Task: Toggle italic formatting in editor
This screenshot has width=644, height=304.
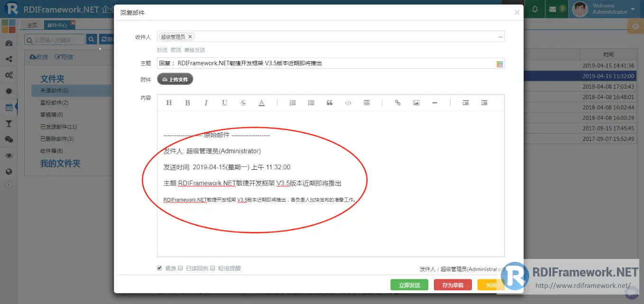Action: click(206, 103)
